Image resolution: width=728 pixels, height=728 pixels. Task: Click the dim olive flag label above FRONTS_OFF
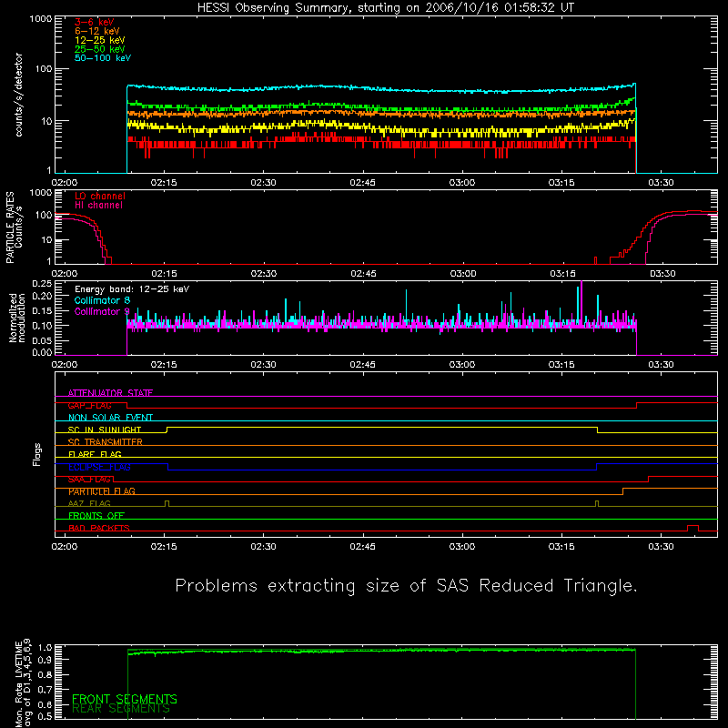coord(89,504)
